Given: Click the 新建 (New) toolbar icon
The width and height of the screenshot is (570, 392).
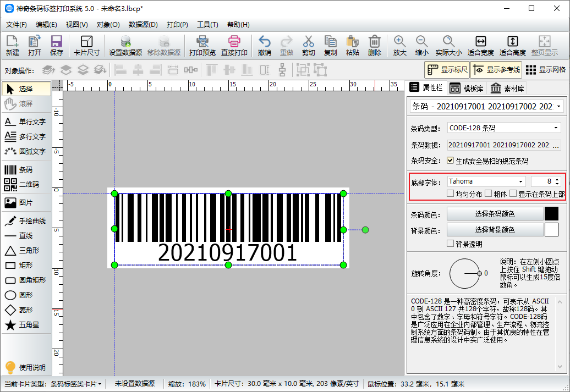Looking at the screenshot, I should tap(12, 46).
